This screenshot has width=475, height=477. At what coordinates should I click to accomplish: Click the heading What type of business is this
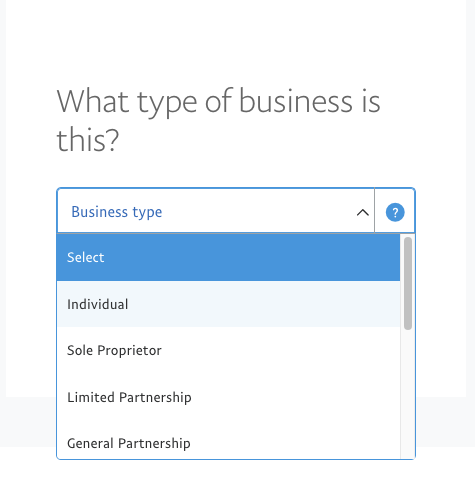(218, 120)
